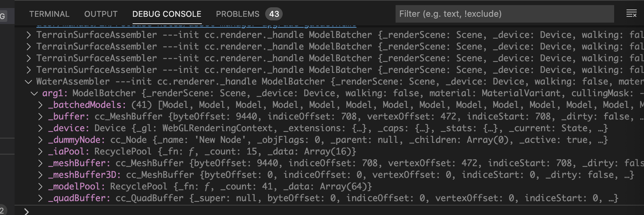The width and height of the screenshot is (644, 215).
Task: Open the OUTPUT tab
Action: click(x=101, y=14)
